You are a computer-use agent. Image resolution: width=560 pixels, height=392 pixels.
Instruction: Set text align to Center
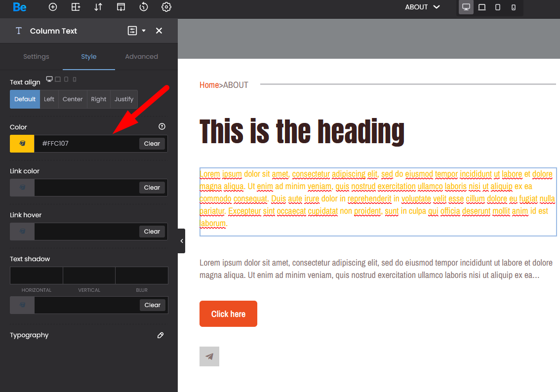[x=73, y=99]
